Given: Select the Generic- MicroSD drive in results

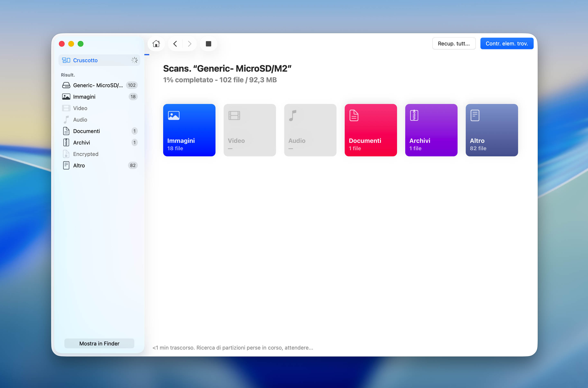Looking at the screenshot, I should [x=99, y=85].
